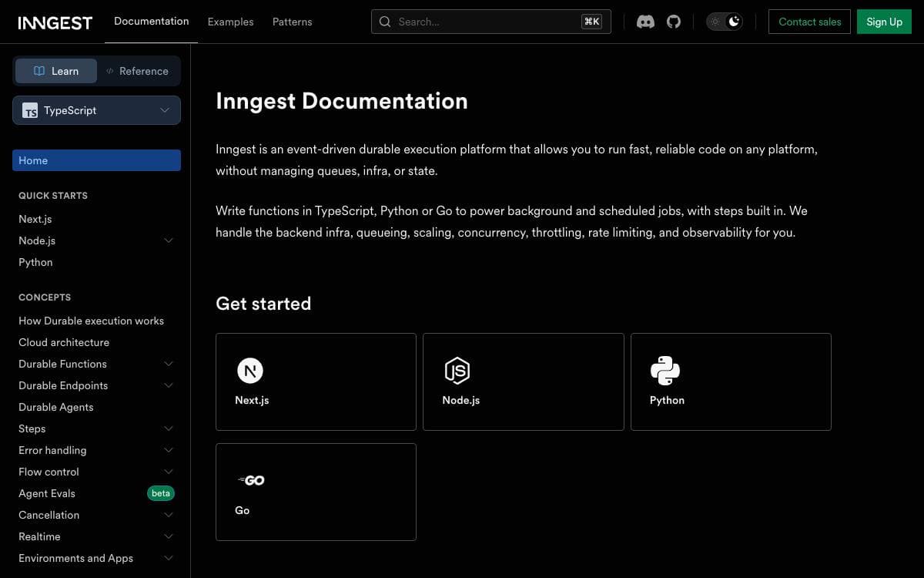This screenshot has height=578, width=924.
Task: Open the Node.js get started card
Action: (x=524, y=381)
